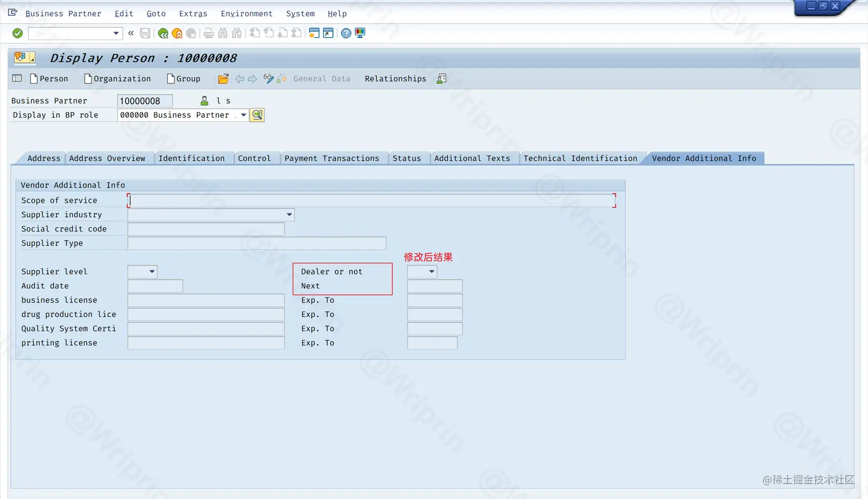Click the green Back icon
The image size is (868, 499).
pos(163,33)
